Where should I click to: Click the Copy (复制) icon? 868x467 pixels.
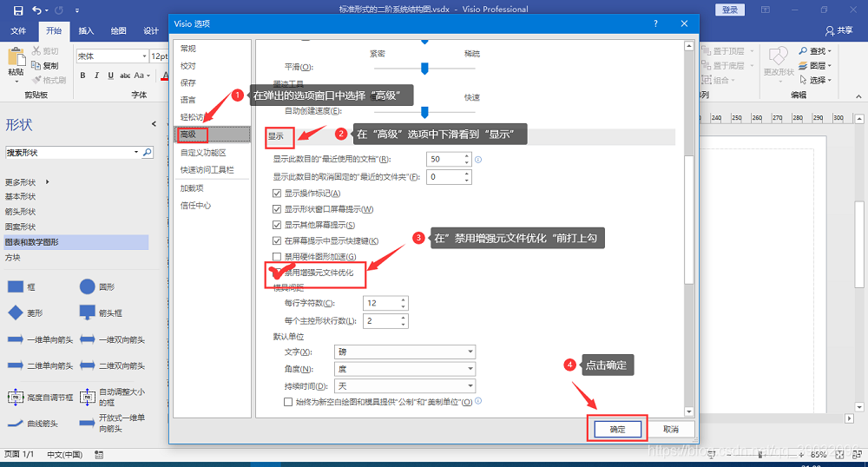pyautogui.click(x=36, y=65)
